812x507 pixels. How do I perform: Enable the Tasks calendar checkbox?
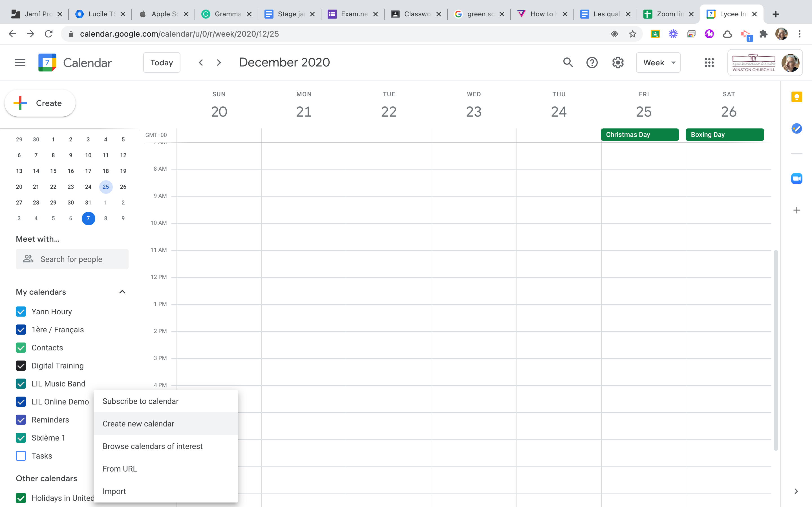coord(21,456)
